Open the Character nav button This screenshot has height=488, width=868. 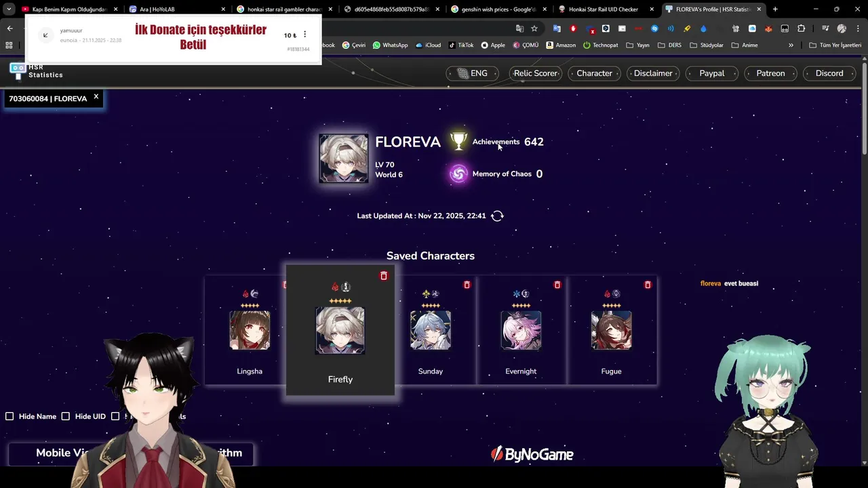coord(595,73)
